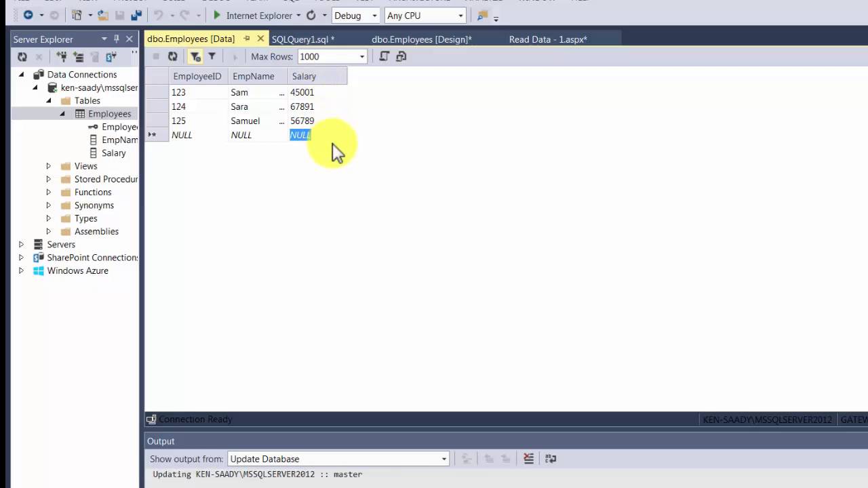Viewport: 868px width, 488px height.
Task: Click the Connect to Database plug icon
Action: tap(62, 57)
